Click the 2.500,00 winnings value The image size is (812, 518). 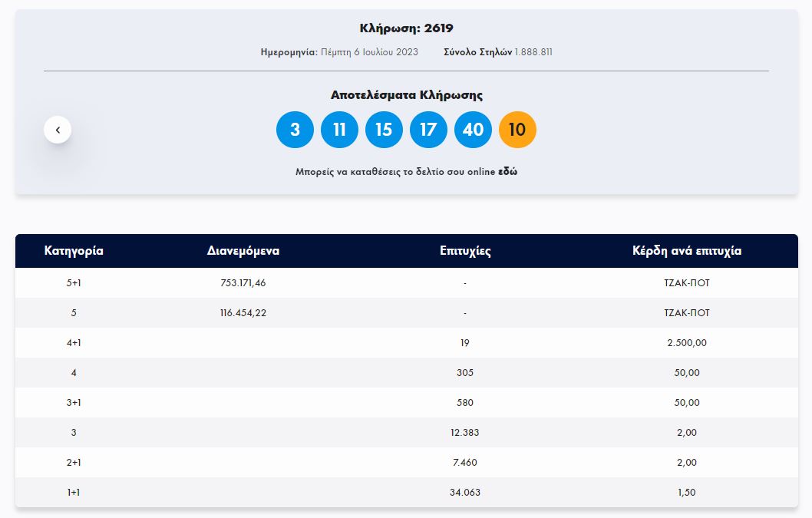coord(686,343)
